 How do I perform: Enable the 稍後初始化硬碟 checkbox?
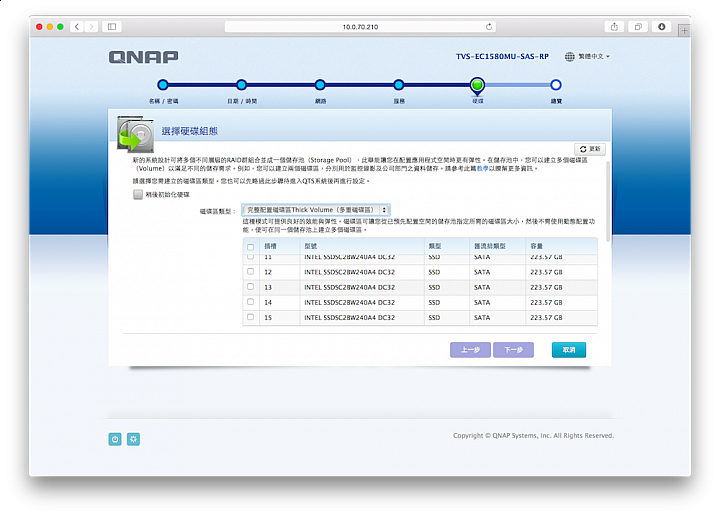point(138,194)
